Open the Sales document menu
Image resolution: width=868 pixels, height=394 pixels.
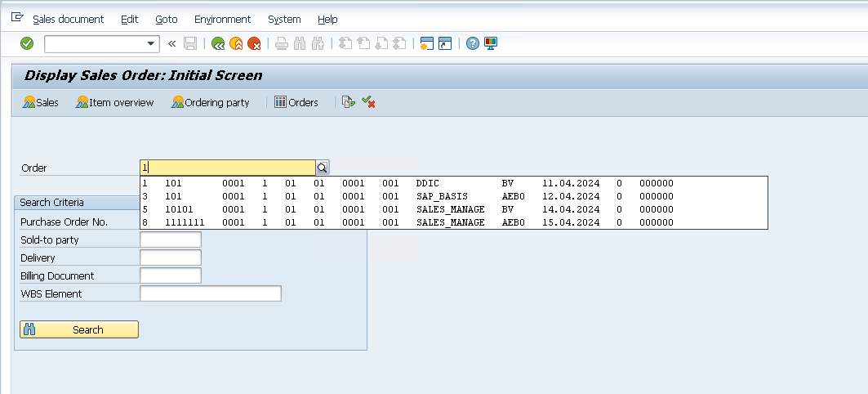click(68, 19)
